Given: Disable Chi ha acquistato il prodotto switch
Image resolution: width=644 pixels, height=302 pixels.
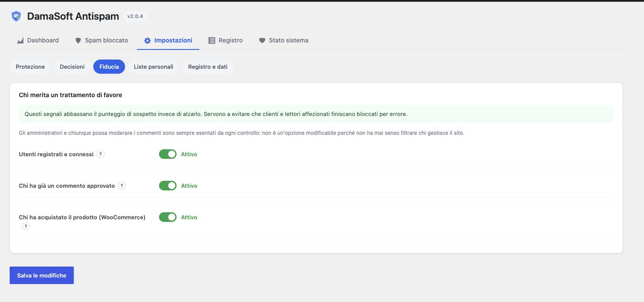Looking at the screenshot, I should [x=167, y=217].
